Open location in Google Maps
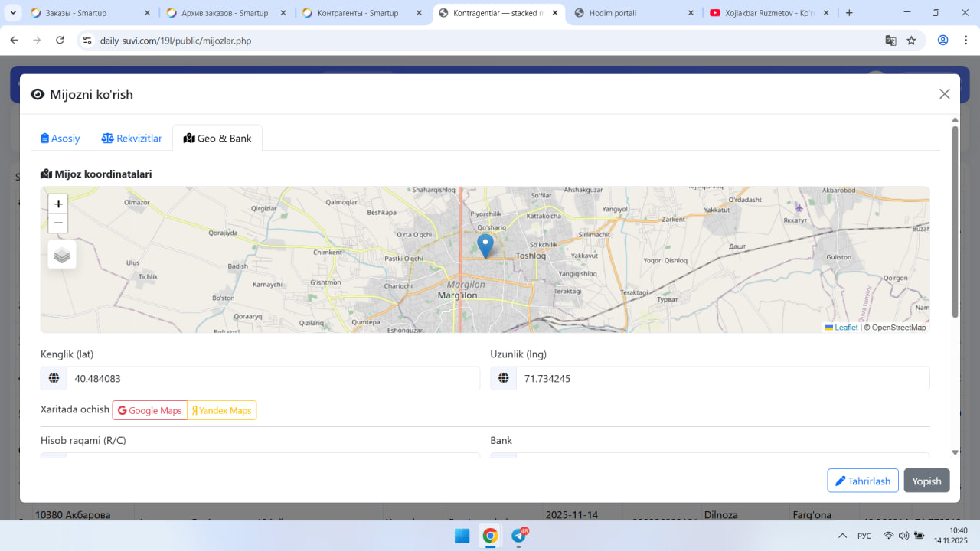980x551 pixels. (150, 411)
